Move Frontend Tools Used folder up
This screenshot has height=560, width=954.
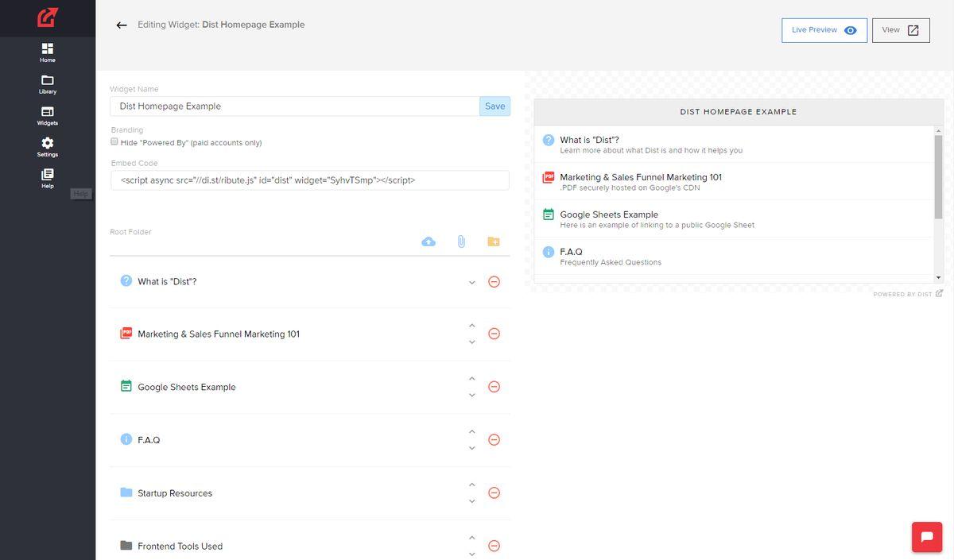(472, 538)
